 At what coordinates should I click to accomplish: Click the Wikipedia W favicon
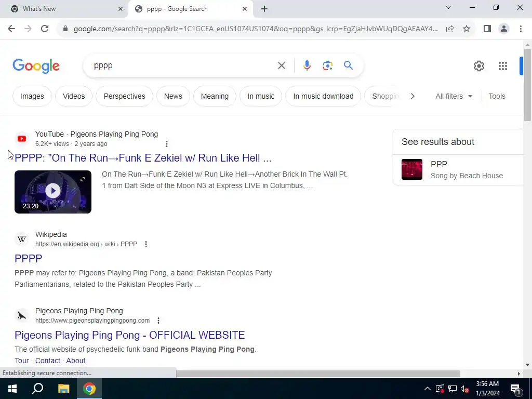(x=22, y=239)
